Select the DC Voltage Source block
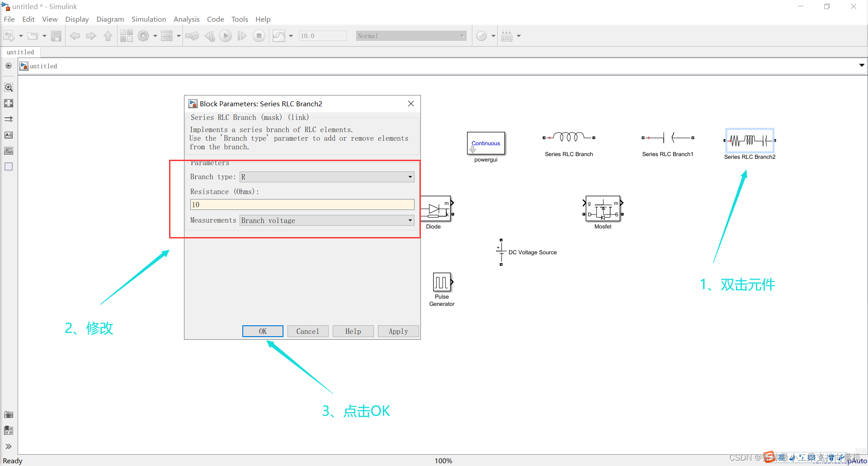 click(501, 252)
